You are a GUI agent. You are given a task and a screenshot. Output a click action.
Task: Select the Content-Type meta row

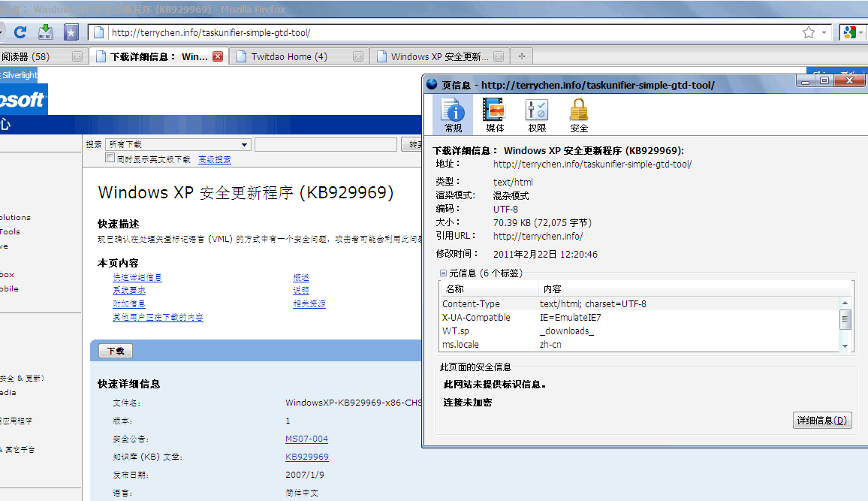640,304
